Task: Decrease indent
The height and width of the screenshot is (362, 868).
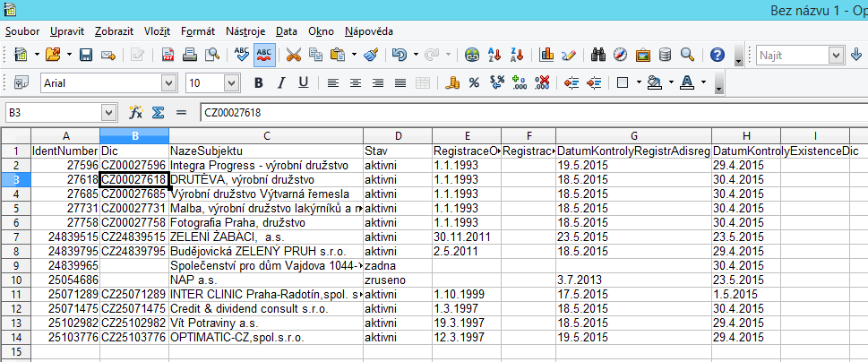Action: pos(572,82)
